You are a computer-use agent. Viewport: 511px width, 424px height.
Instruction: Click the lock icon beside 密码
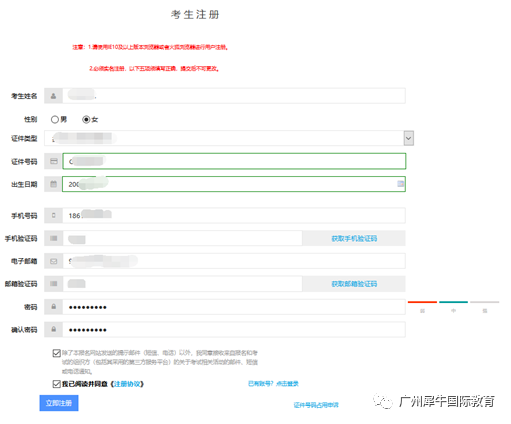click(x=53, y=307)
